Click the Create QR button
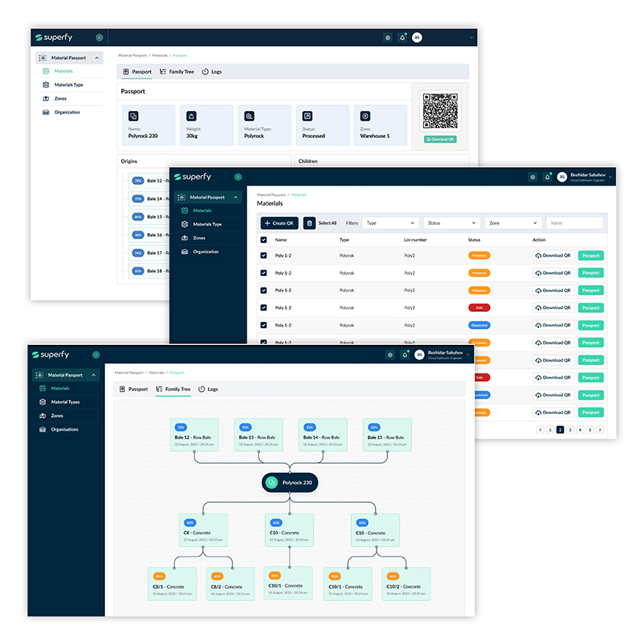The image size is (644, 644). pos(279,223)
